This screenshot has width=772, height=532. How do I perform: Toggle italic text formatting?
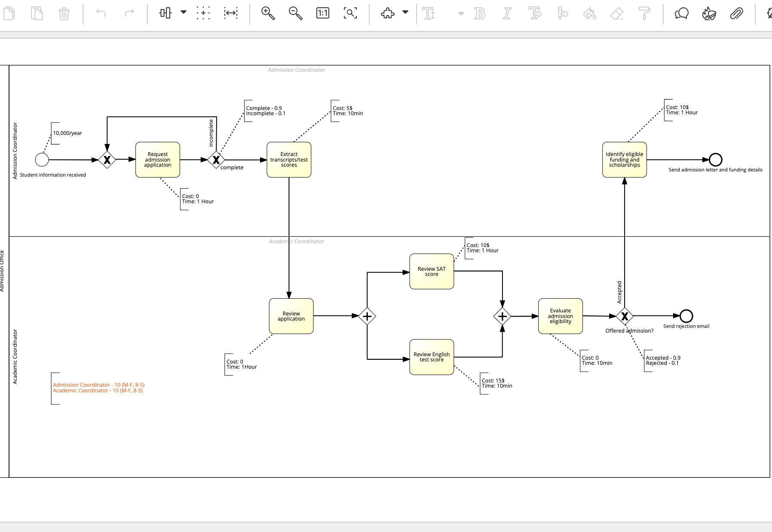[x=507, y=13]
